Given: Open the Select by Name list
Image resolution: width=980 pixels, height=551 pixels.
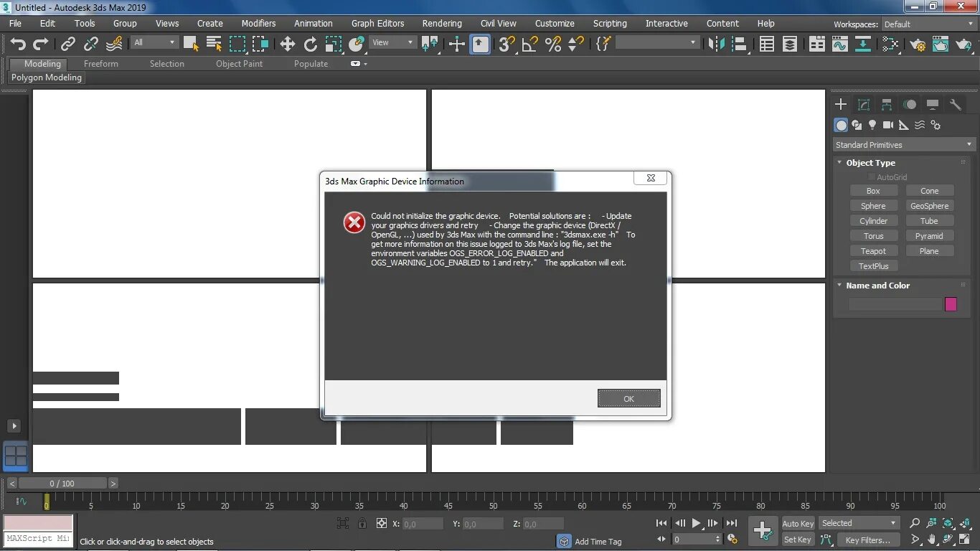Looking at the screenshot, I should tap(214, 44).
